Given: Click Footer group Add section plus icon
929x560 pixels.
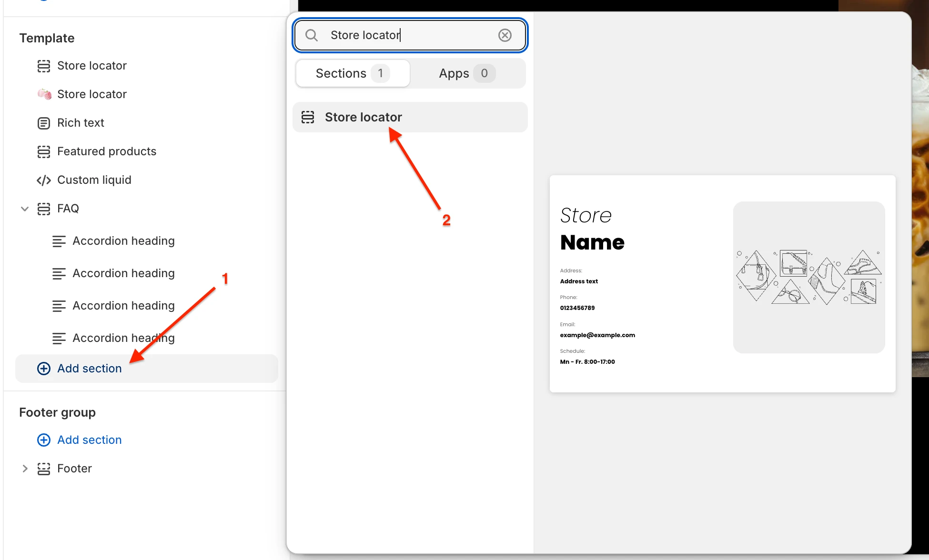Looking at the screenshot, I should pos(44,440).
